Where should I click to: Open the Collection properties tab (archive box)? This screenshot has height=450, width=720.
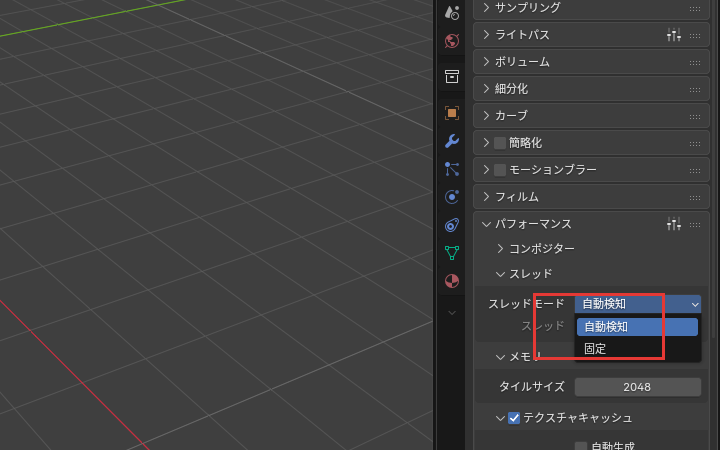(x=452, y=77)
